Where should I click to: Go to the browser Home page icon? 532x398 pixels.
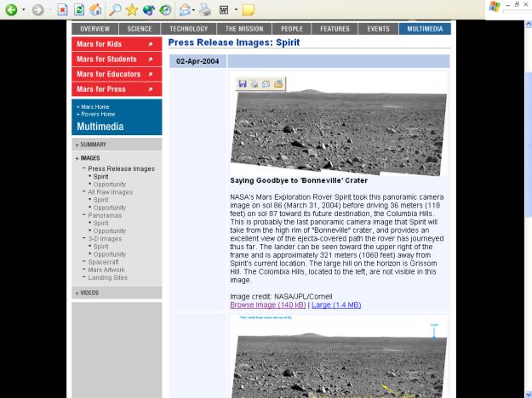95,10
